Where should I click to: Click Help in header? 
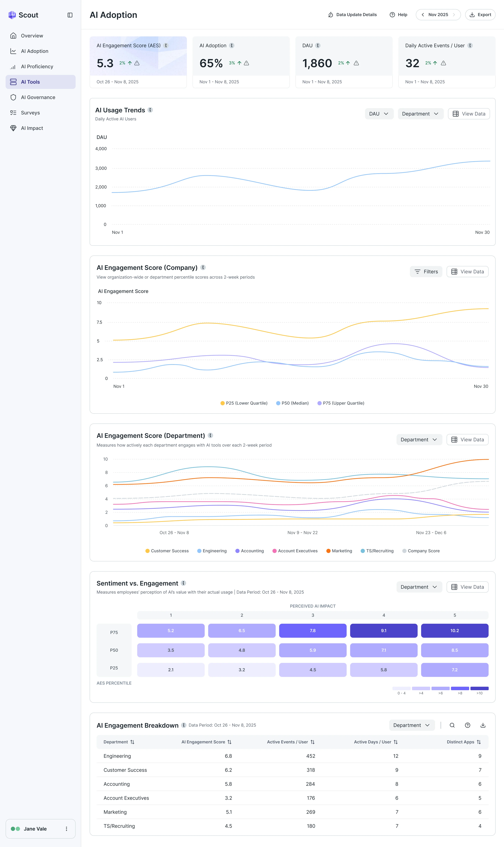click(398, 15)
